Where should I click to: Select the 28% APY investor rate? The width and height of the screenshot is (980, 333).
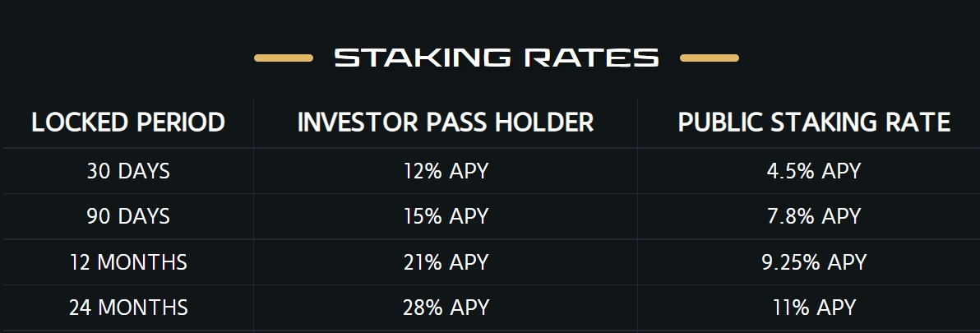446,308
